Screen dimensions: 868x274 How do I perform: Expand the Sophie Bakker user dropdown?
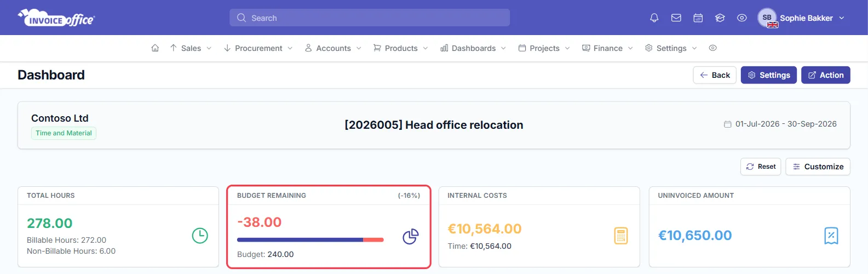[842, 18]
